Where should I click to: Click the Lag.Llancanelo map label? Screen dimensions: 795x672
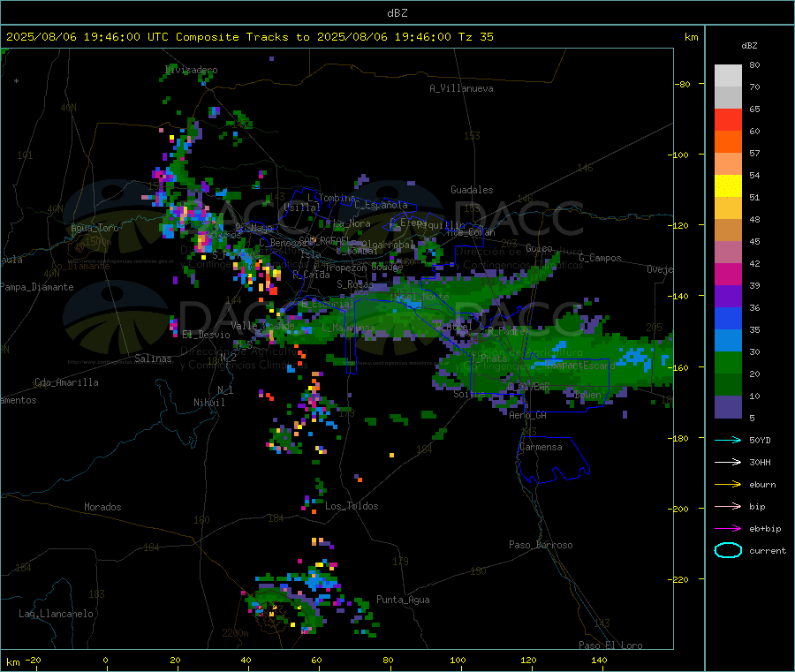coord(57,614)
